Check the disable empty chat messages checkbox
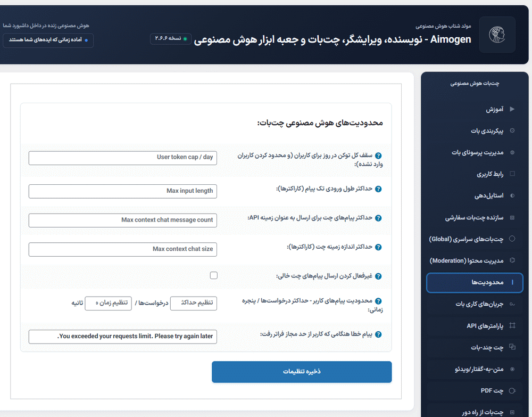This screenshot has width=532, height=417. [x=214, y=275]
